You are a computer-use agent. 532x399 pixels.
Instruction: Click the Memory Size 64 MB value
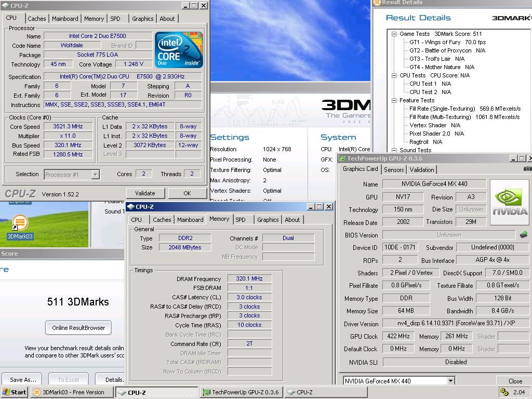pyautogui.click(x=406, y=311)
